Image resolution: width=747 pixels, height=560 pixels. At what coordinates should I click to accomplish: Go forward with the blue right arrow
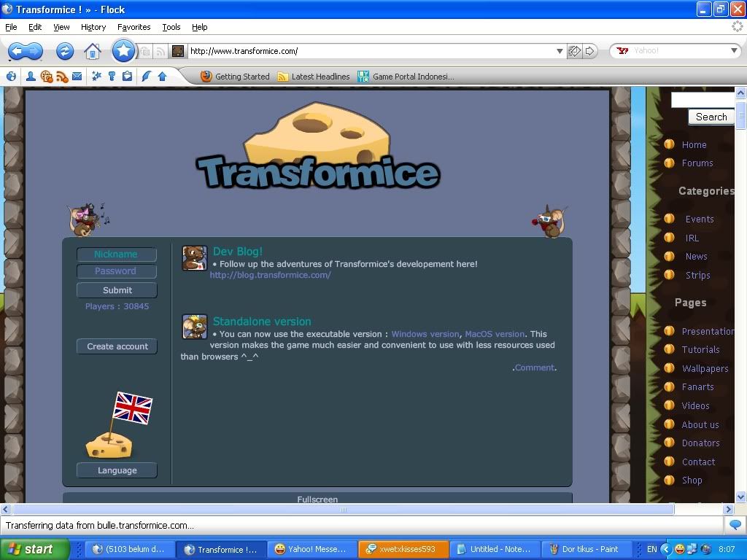(34, 50)
